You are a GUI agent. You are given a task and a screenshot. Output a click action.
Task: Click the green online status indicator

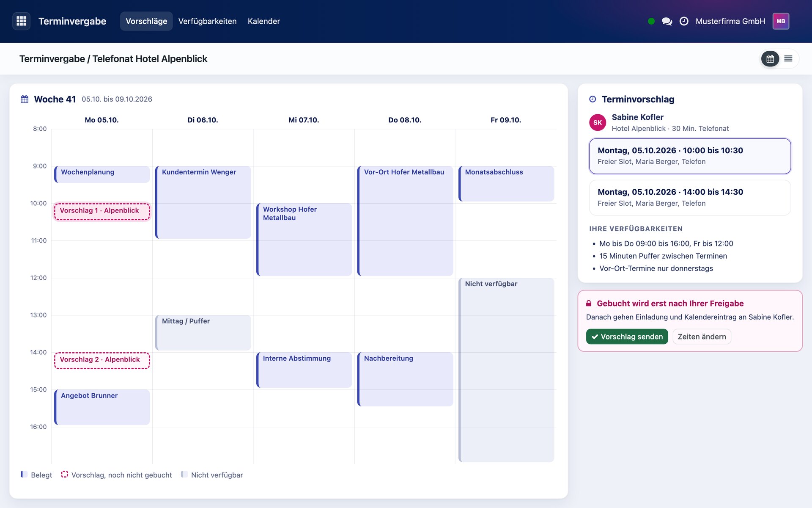tap(651, 21)
